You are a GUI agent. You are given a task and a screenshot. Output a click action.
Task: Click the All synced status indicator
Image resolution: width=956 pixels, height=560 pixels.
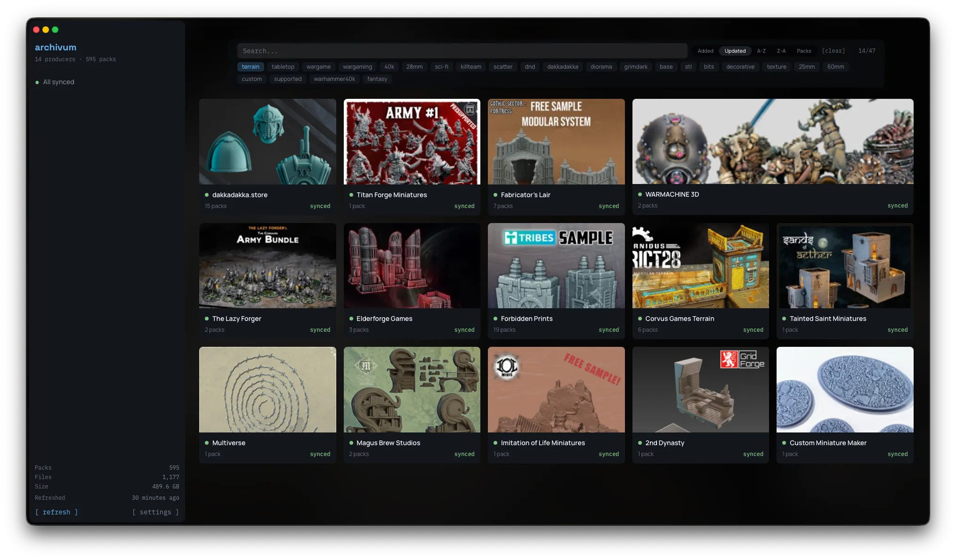coord(55,82)
